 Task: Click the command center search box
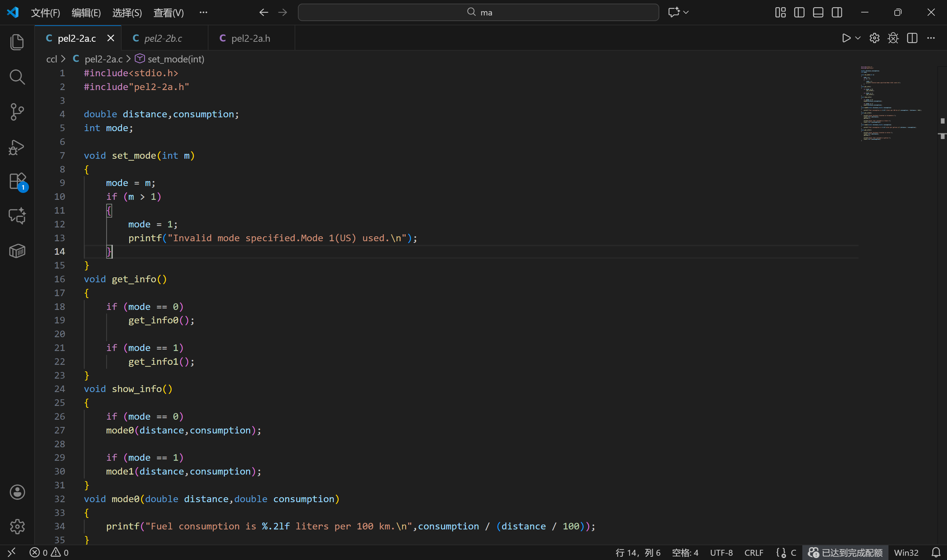pyautogui.click(x=478, y=12)
